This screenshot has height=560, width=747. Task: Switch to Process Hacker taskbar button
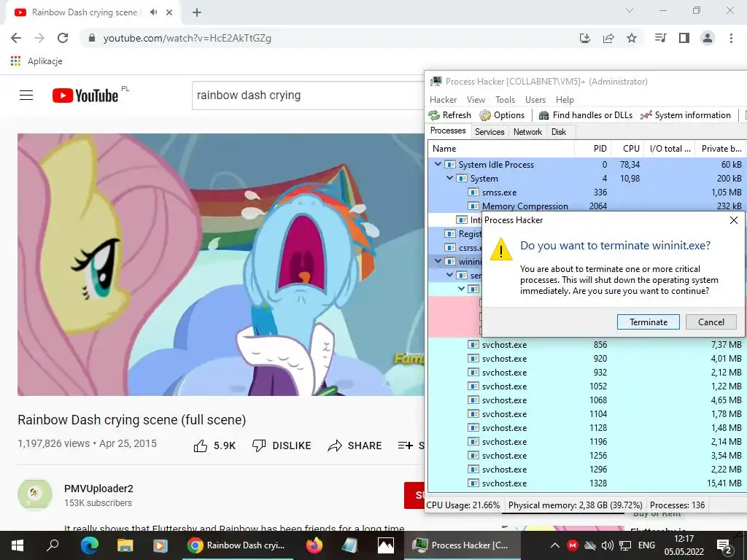(x=462, y=545)
